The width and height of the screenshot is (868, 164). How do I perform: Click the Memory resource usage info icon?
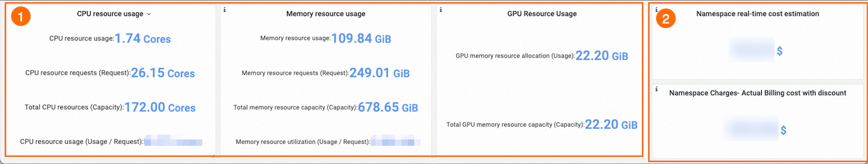[x=225, y=10]
